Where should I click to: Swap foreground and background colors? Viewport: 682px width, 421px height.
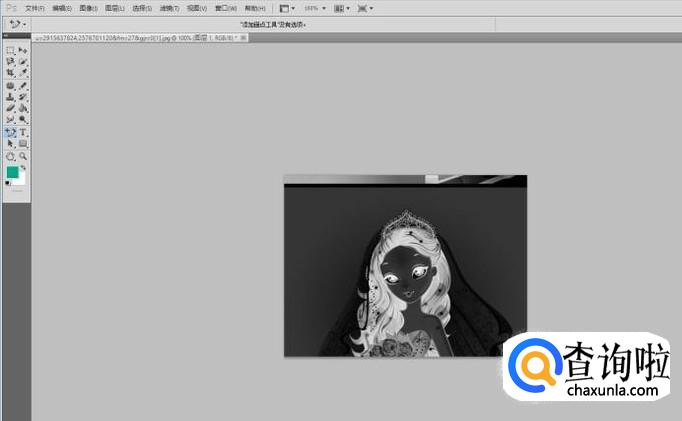click(x=23, y=167)
